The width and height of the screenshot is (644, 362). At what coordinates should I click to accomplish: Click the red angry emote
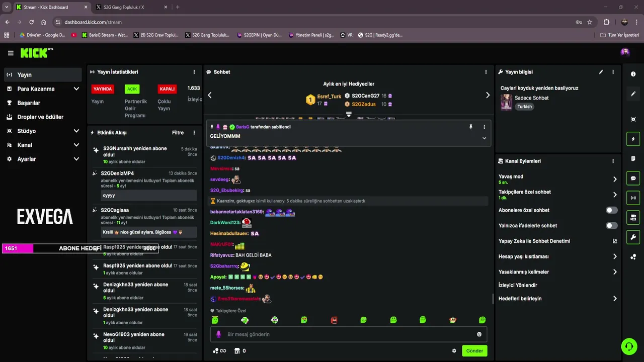334,320
